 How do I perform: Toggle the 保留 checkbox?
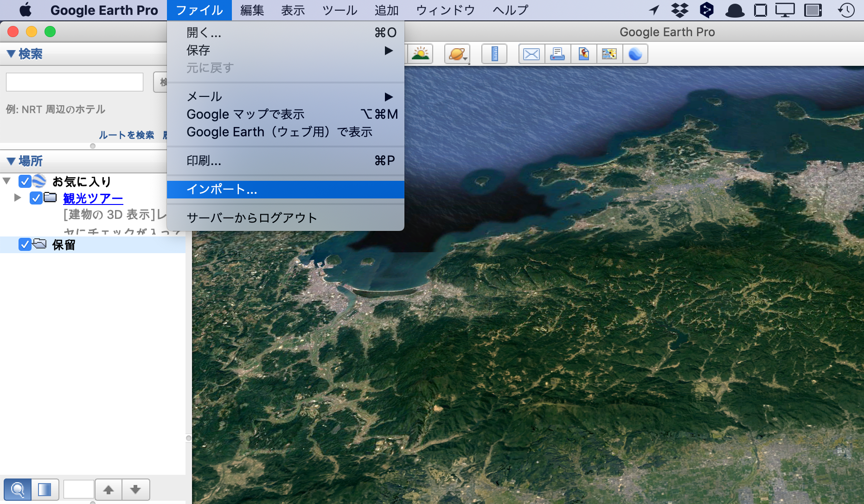(25, 244)
